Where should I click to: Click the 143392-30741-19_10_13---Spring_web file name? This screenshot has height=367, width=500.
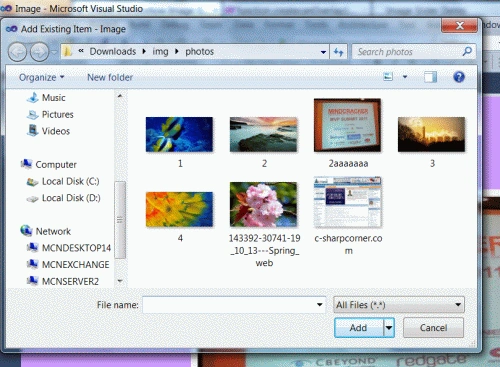tap(264, 250)
